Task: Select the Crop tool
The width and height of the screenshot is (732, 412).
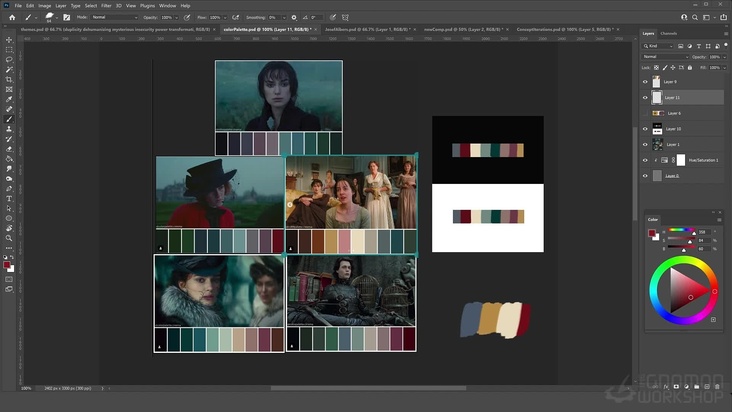Action: coord(9,79)
